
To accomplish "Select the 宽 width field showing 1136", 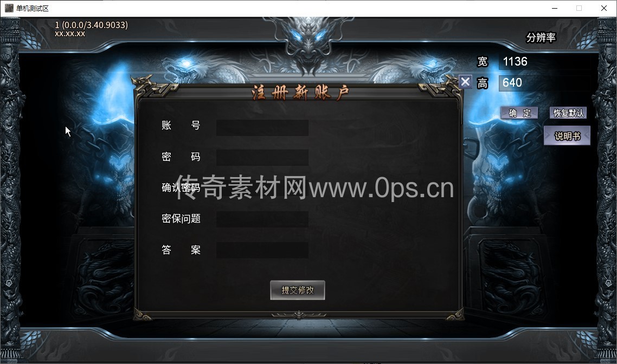I will (x=544, y=62).
